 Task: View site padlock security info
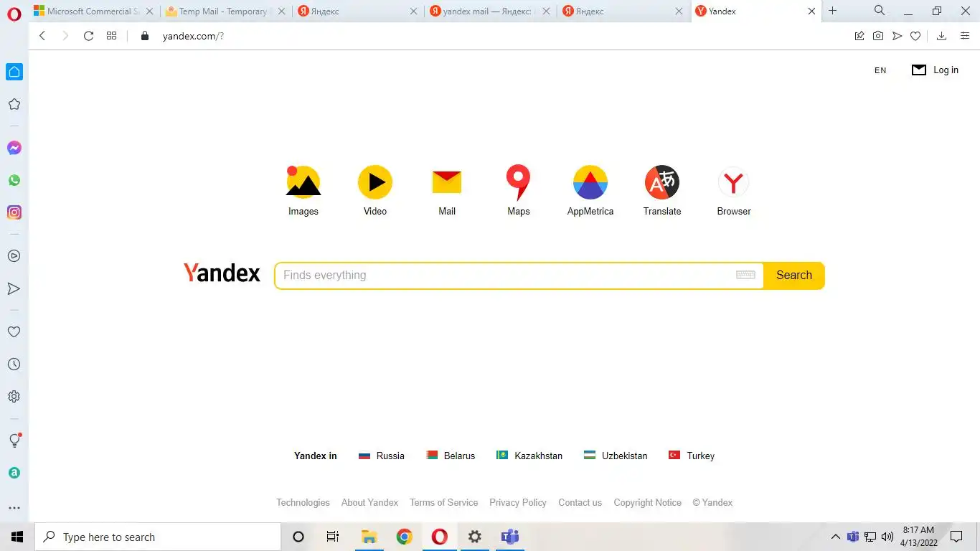click(144, 36)
